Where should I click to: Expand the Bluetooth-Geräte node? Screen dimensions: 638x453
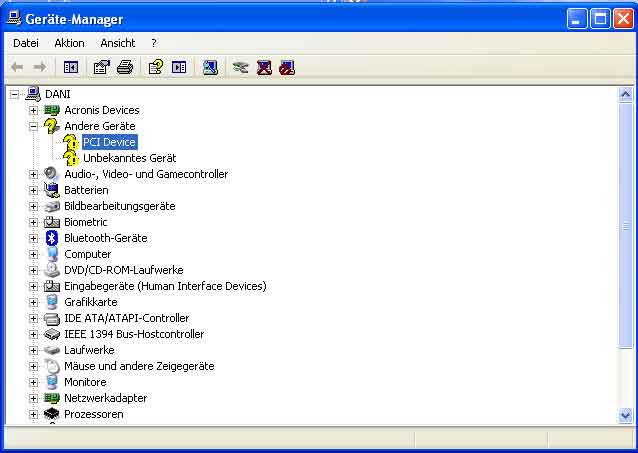tap(33, 238)
